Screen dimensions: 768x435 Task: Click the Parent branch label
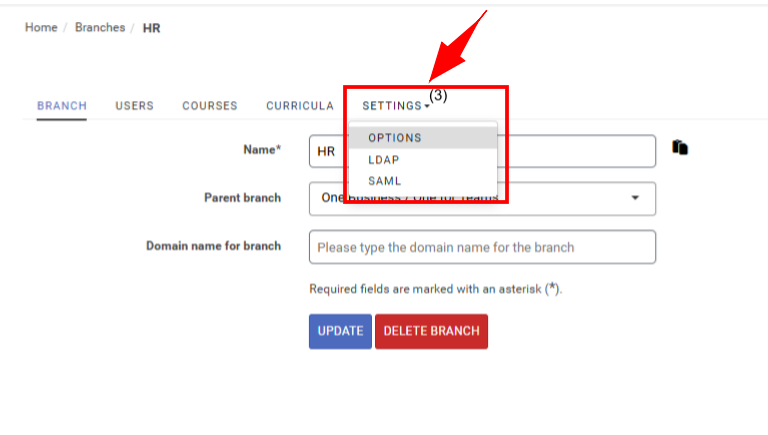242,198
